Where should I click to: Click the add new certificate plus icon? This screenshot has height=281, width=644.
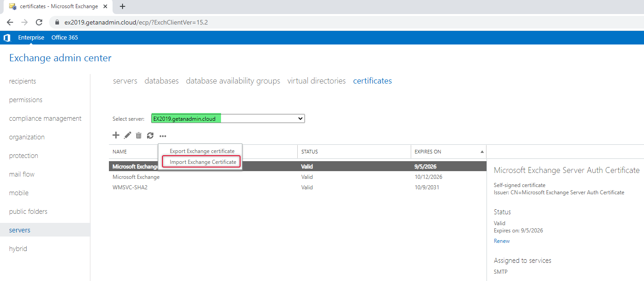(116, 135)
